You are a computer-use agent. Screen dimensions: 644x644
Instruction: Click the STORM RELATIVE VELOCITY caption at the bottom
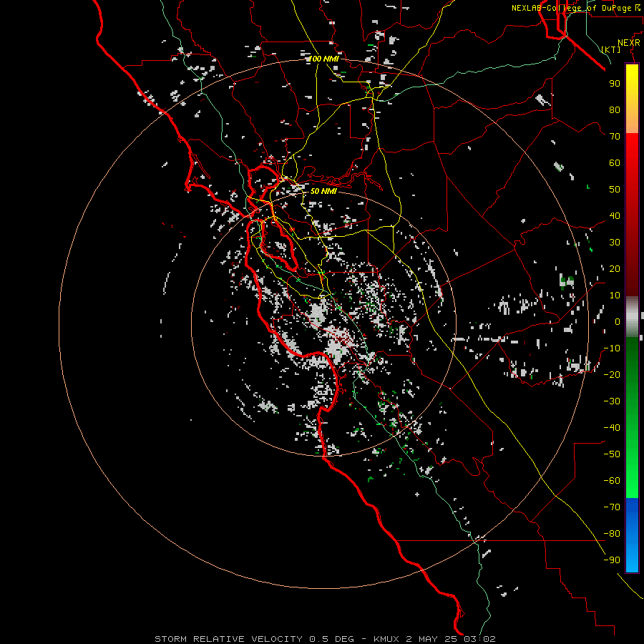pyautogui.click(x=325, y=639)
